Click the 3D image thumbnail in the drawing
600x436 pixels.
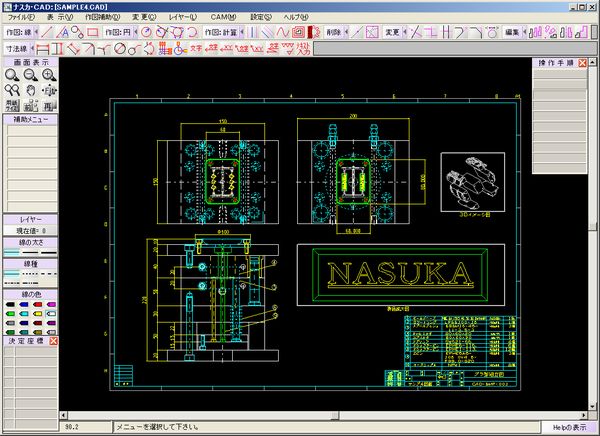473,182
